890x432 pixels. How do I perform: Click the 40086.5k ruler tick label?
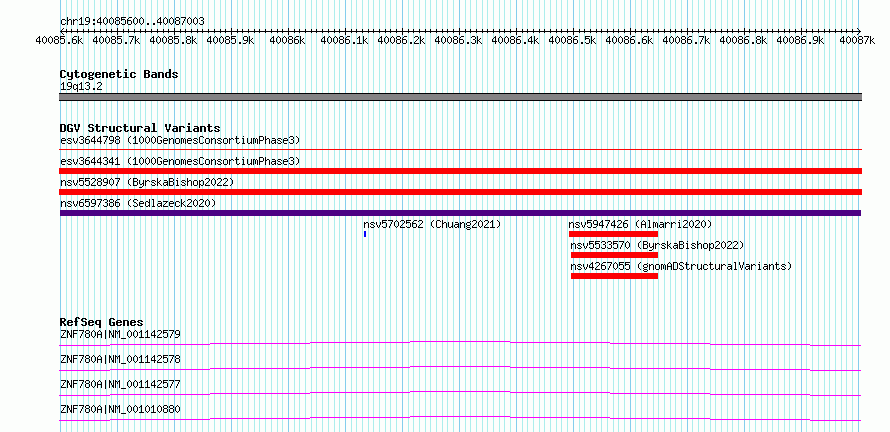coord(572,40)
